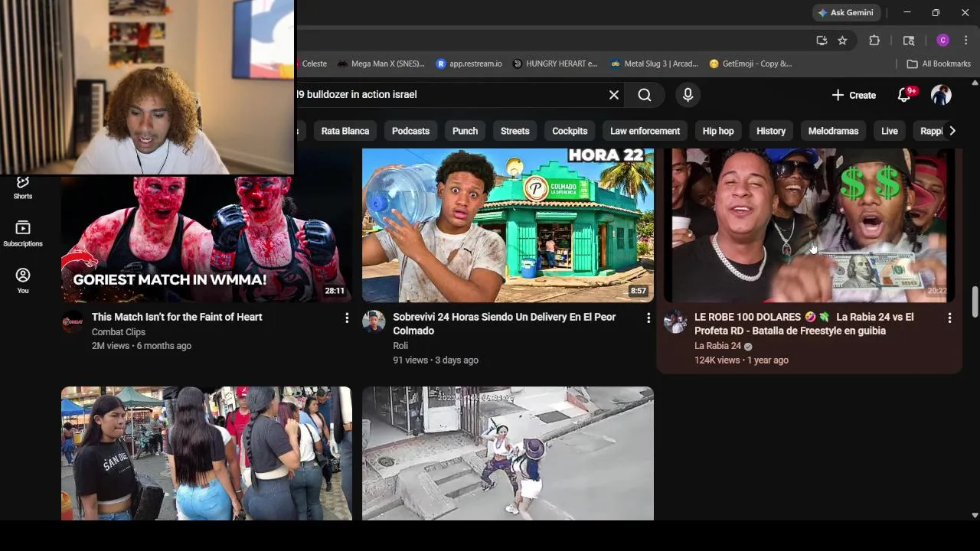The image size is (980, 551).
Task: Select the Hip hop chip
Action: point(718,131)
